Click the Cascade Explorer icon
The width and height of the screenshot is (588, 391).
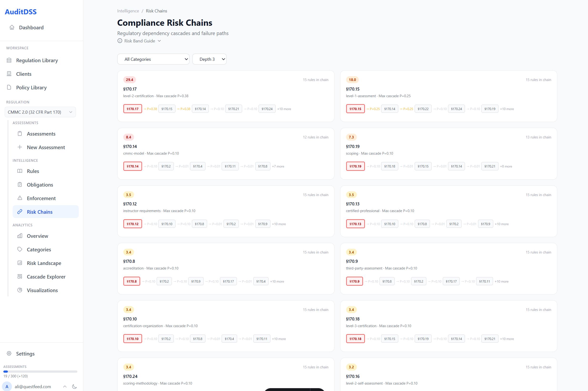[20, 277]
